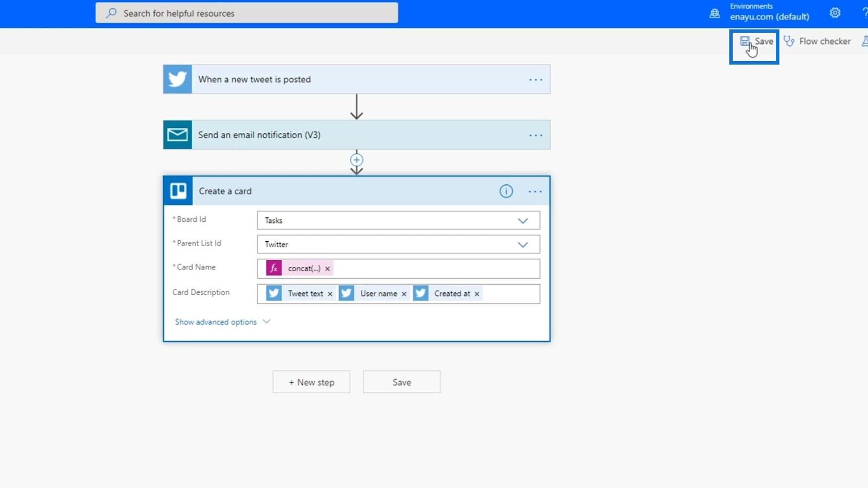Viewport: 868px width, 488px height.
Task: Click the Trello Create a card icon
Action: point(178,191)
